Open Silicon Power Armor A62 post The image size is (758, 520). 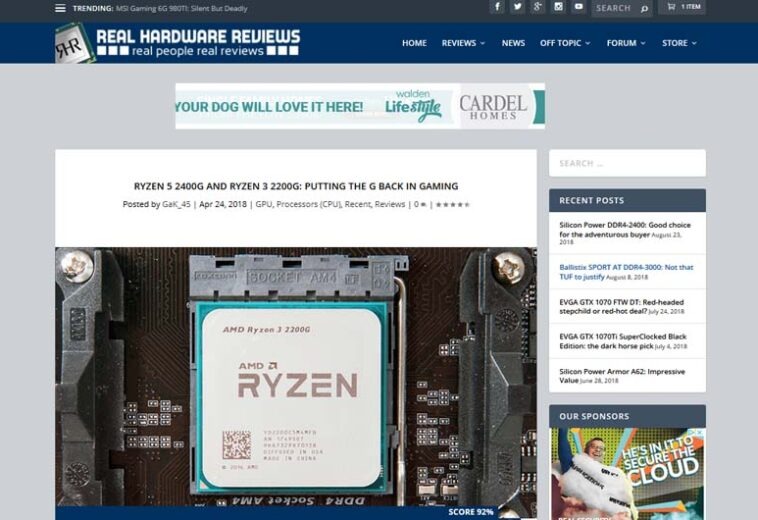click(x=622, y=376)
